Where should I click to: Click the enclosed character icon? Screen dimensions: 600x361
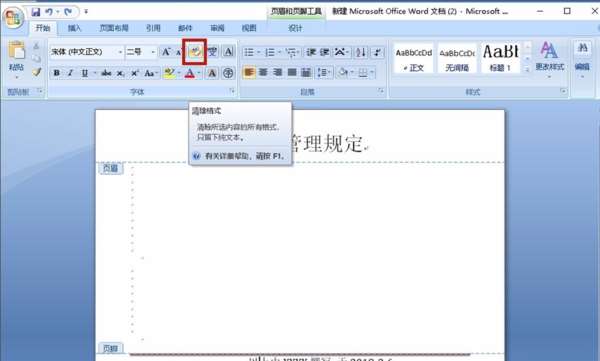pyautogui.click(x=228, y=73)
